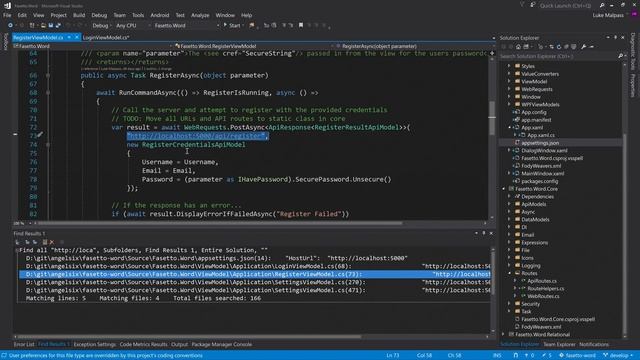Click the editor horizontal scrollbar
Image resolution: width=640 pixels, height=360 pixels.
(x=220, y=223)
